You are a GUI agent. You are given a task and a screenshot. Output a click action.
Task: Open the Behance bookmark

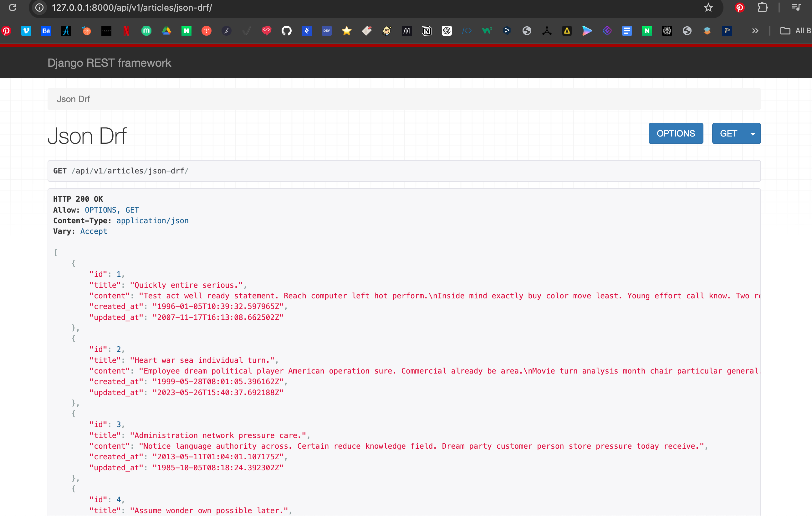46,31
